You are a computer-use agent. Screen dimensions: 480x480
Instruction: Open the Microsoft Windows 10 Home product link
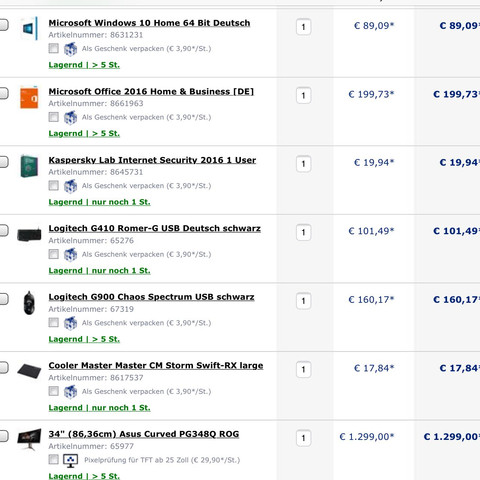(x=149, y=23)
